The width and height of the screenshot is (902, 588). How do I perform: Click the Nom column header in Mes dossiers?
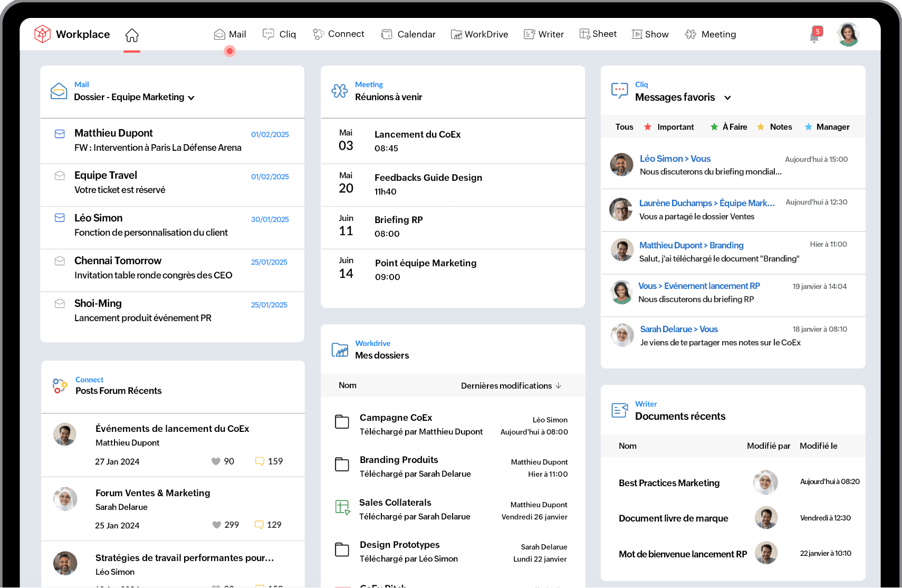coord(348,385)
